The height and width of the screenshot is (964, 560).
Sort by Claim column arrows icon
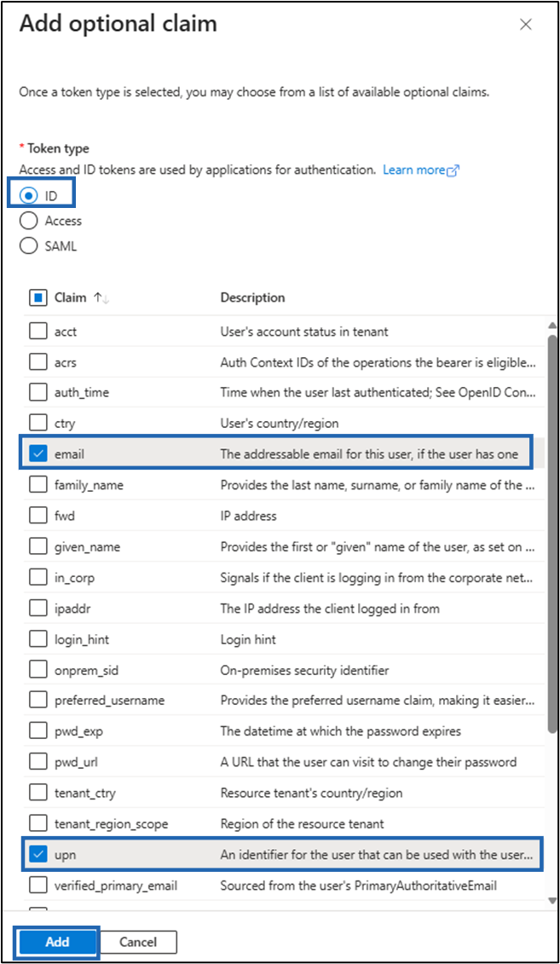pyautogui.click(x=101, y=297)
